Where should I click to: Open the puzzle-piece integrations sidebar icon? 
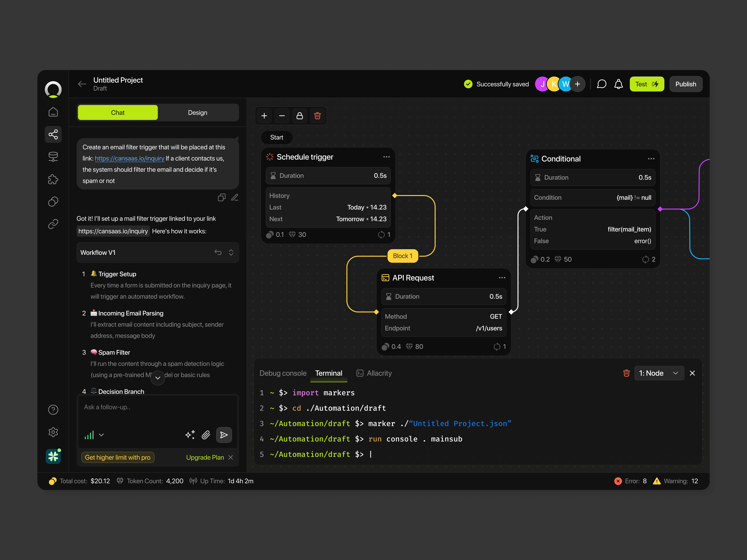[x=53, y=179]
